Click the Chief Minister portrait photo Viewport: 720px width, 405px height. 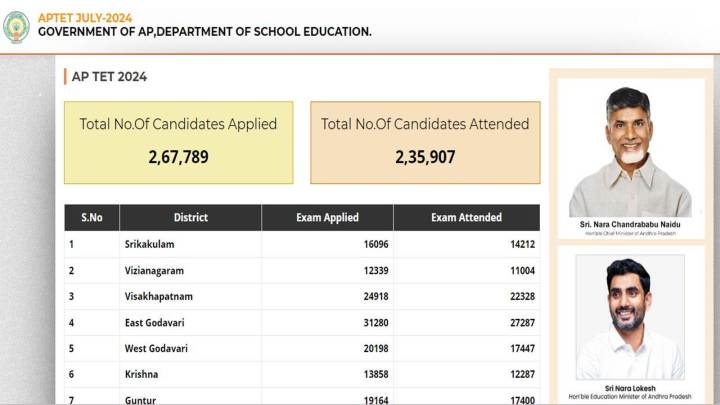click(x=630, y=152)
